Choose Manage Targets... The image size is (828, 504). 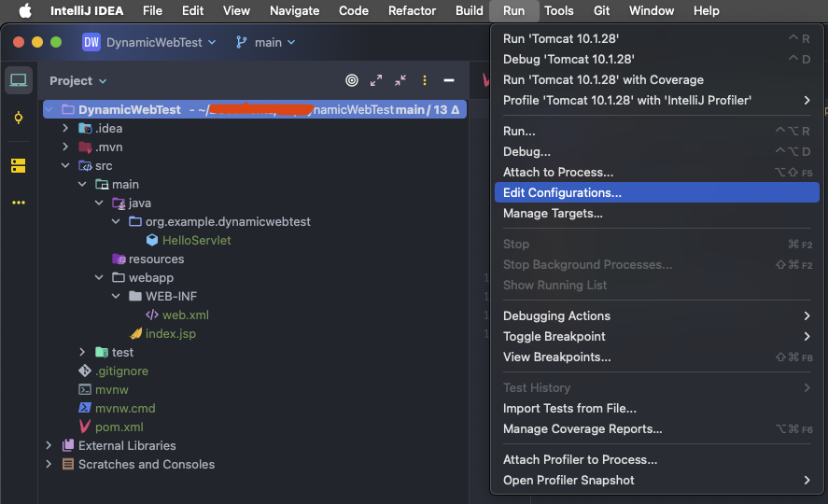coord(657,213)
